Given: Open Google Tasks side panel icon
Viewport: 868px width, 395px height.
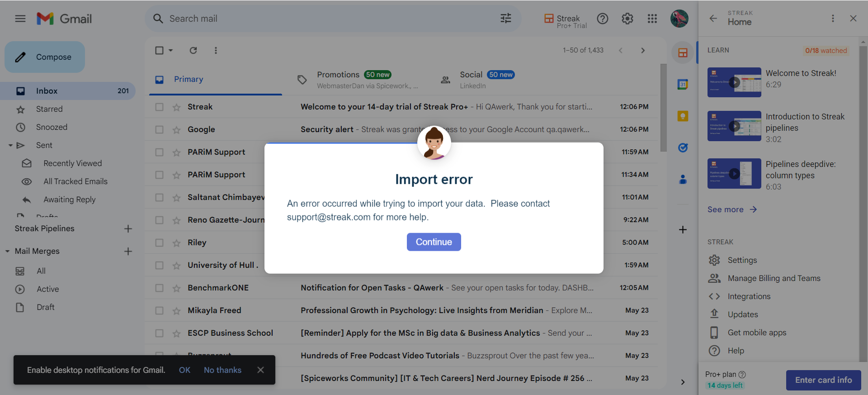Looking at the screenshot, I should pos(683,148).
